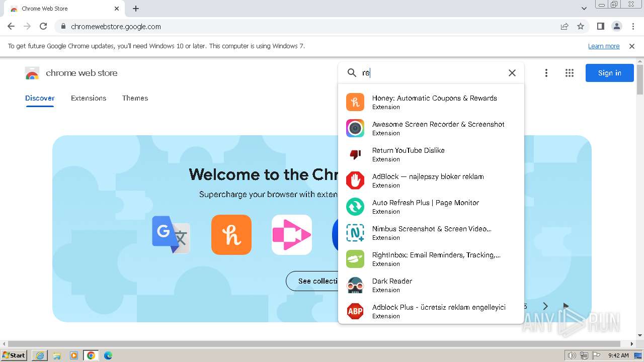This screenshot has height=362, width=644.
Task: Click Return YouTube Dislike thumbs-down icon
Action: point(355,154)
